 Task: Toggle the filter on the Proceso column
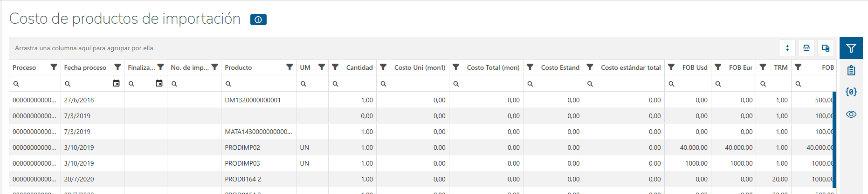pos(54,67)
